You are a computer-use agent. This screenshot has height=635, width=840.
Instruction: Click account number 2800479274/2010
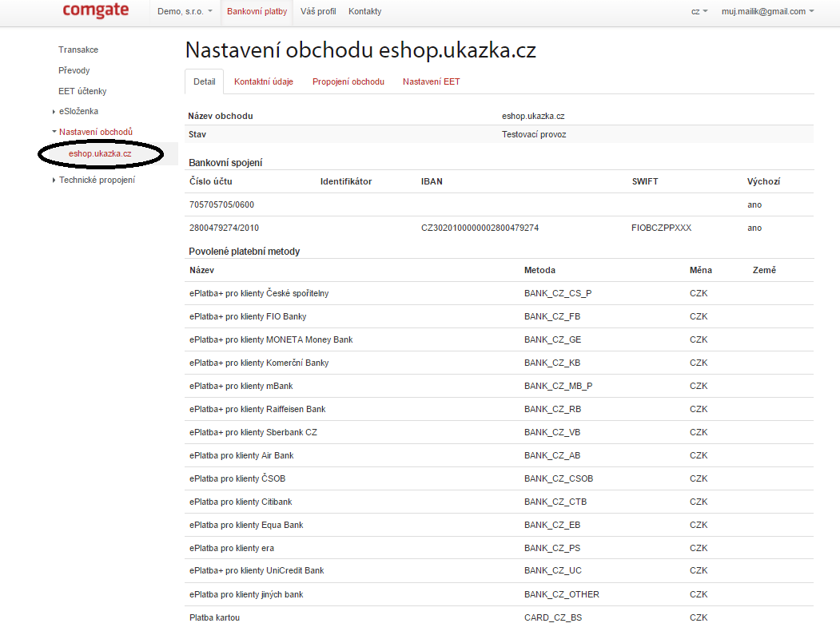[224, 228]
